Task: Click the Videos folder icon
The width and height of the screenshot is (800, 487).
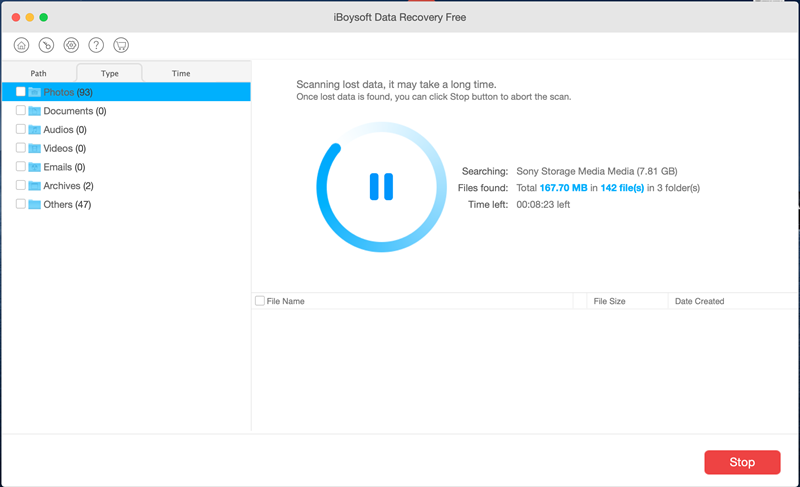Action: coord(34,148)
